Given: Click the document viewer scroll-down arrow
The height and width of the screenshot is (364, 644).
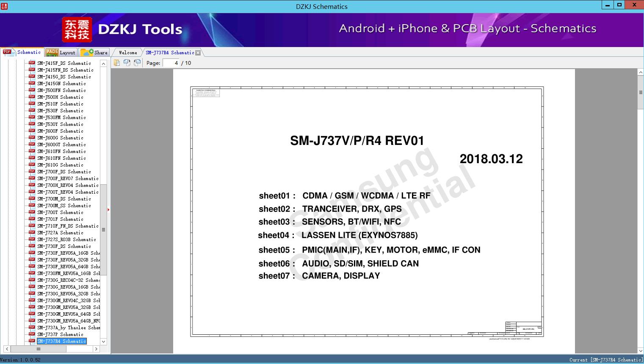Looking at the screenshot, I should [x=641, y=350].
